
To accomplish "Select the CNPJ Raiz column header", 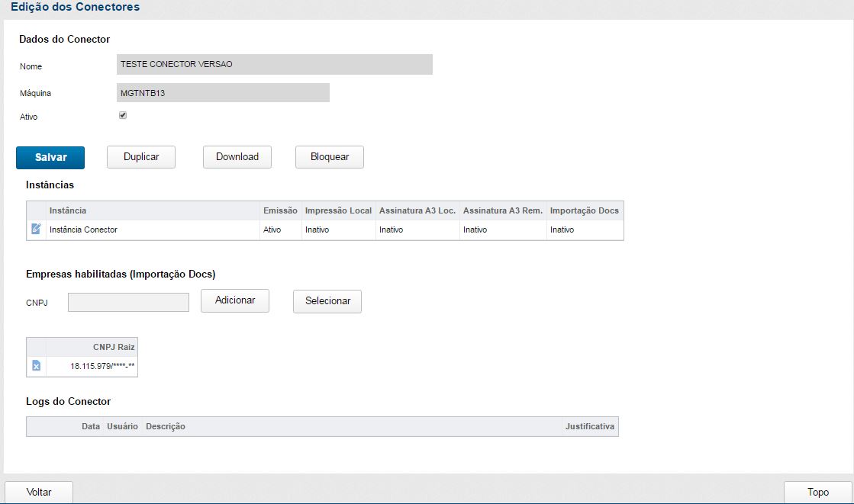I will coord(114,347).
